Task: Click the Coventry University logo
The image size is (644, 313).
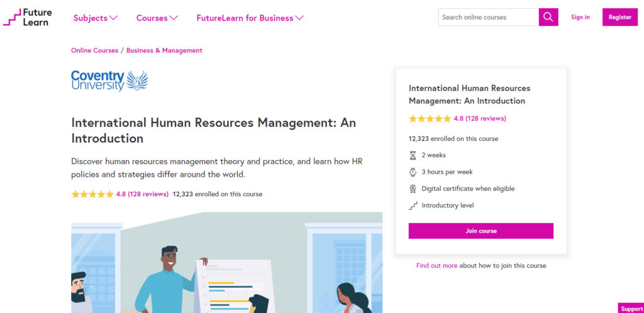Action: (109, 80)
